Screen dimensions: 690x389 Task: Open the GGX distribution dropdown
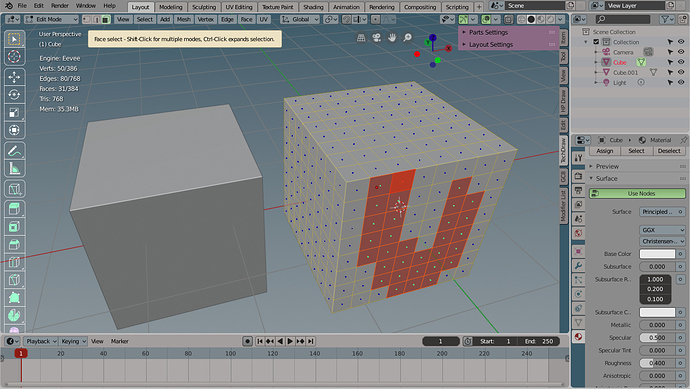[x=662, y=230]
